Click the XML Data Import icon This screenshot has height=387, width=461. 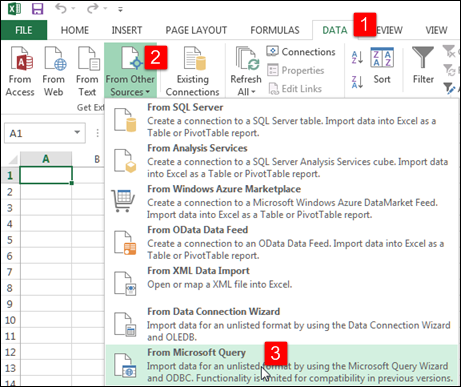(125, 284)
